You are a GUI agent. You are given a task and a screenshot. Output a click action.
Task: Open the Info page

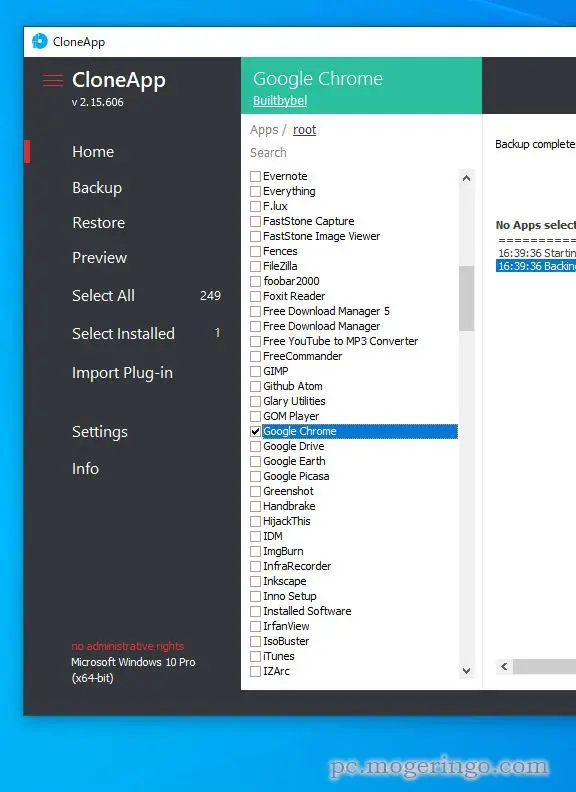(85, 468)
